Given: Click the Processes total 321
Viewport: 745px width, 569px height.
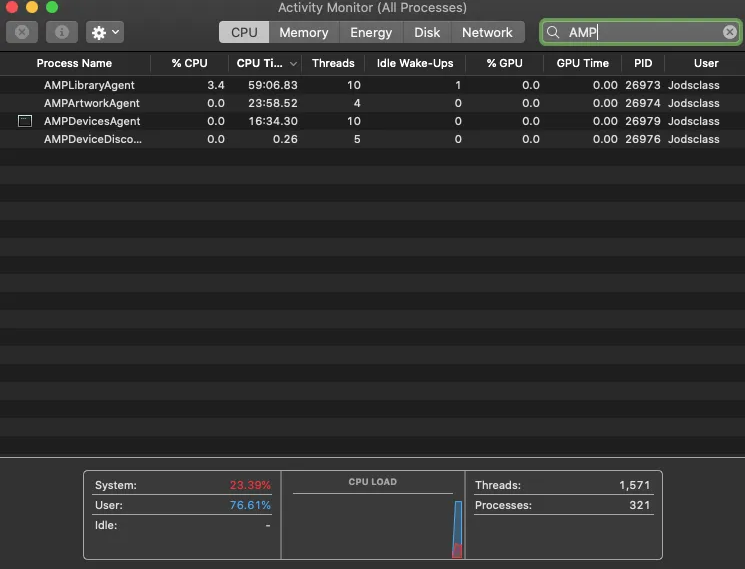Looking at the screenshot, I should point(640,505).
